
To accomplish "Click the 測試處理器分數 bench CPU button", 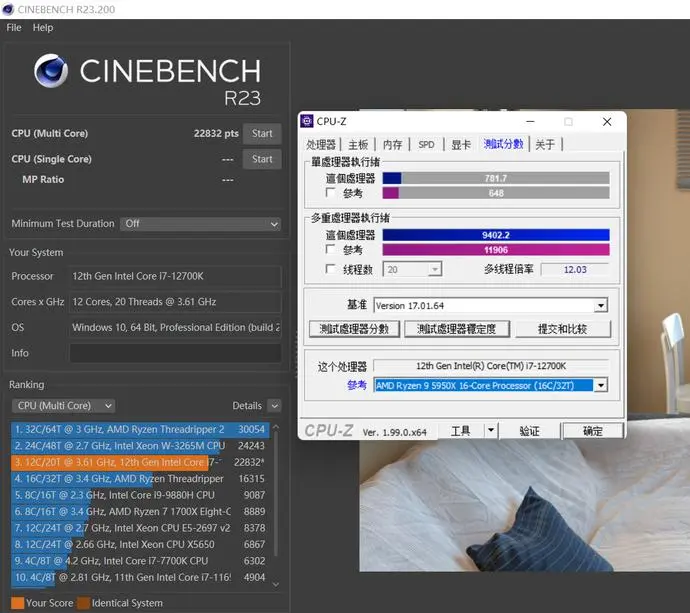I will pos(354,329).
